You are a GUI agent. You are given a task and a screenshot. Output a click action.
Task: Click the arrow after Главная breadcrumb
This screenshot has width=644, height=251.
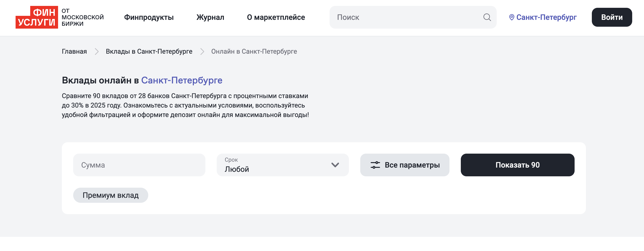pos(97,52)
